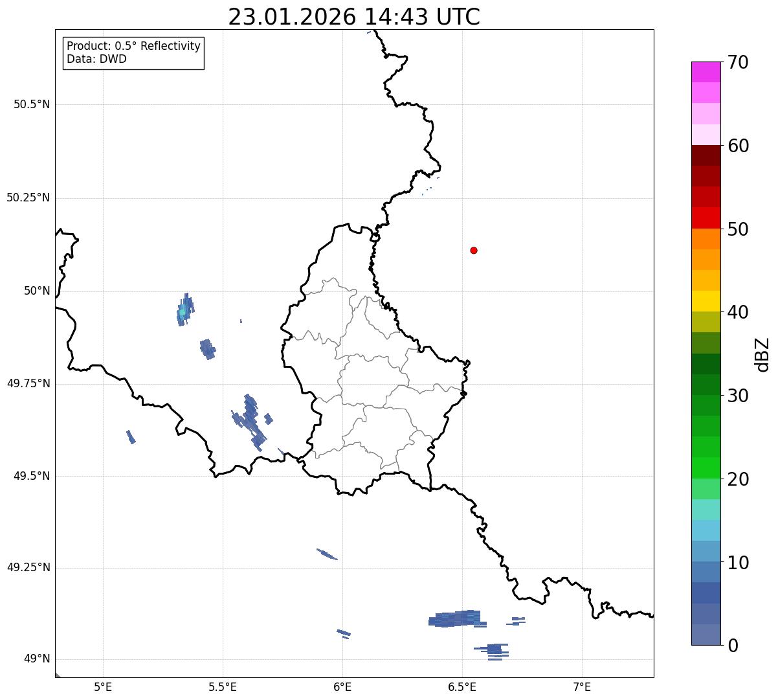Click the 'Data: DWD' text
The width and height of the screenshot is (778, 700).
[96, 59]
